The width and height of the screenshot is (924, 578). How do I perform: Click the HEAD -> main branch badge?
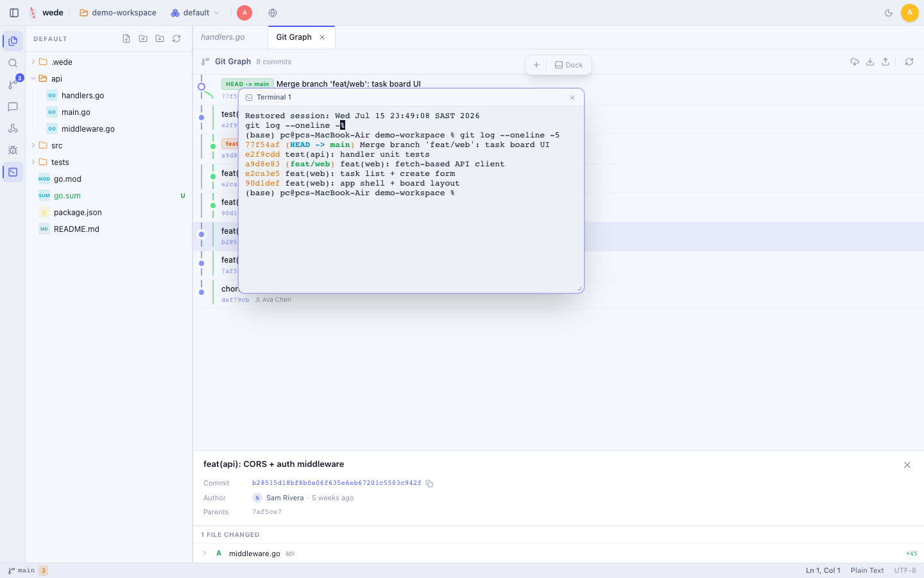pos(248,84)
